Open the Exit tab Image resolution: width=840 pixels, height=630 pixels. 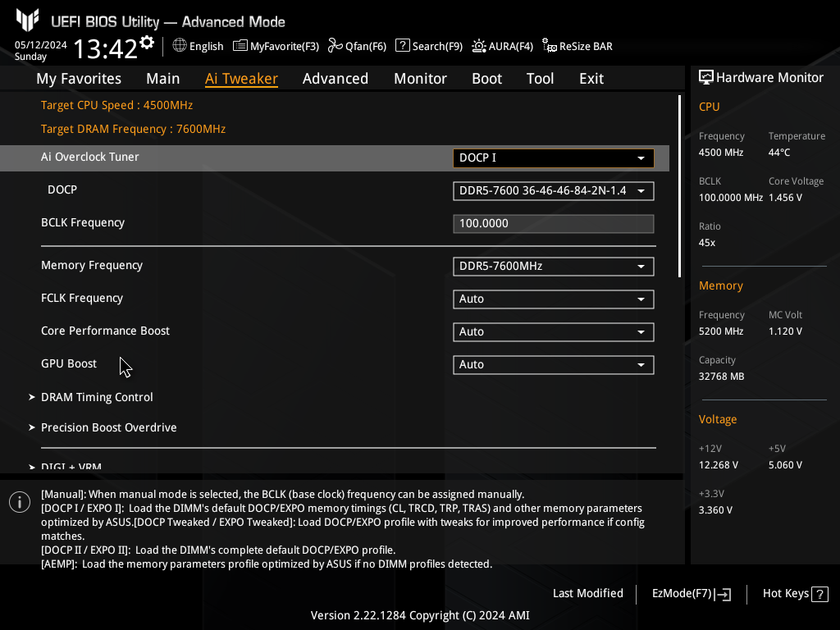coord(591,78)
